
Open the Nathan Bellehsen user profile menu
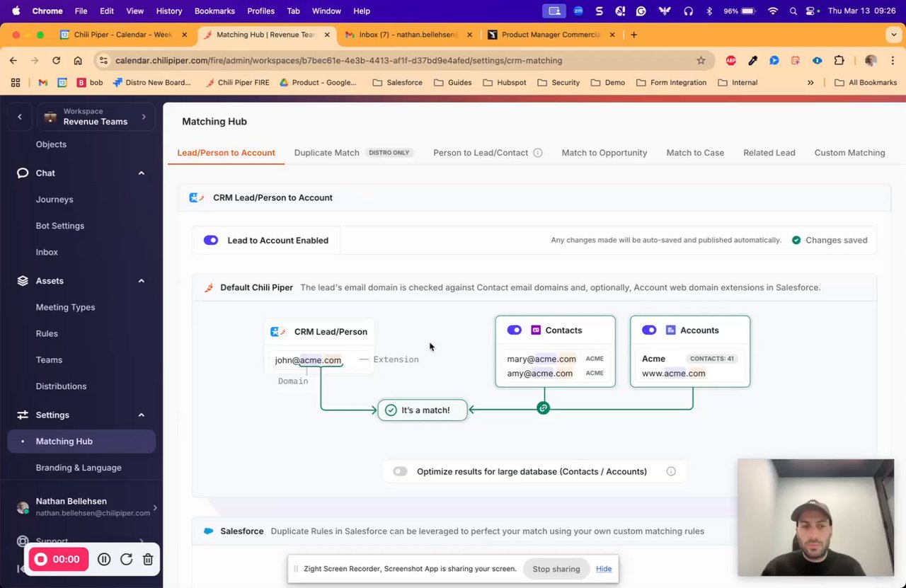pyautogui.click(x=86, y=507)
